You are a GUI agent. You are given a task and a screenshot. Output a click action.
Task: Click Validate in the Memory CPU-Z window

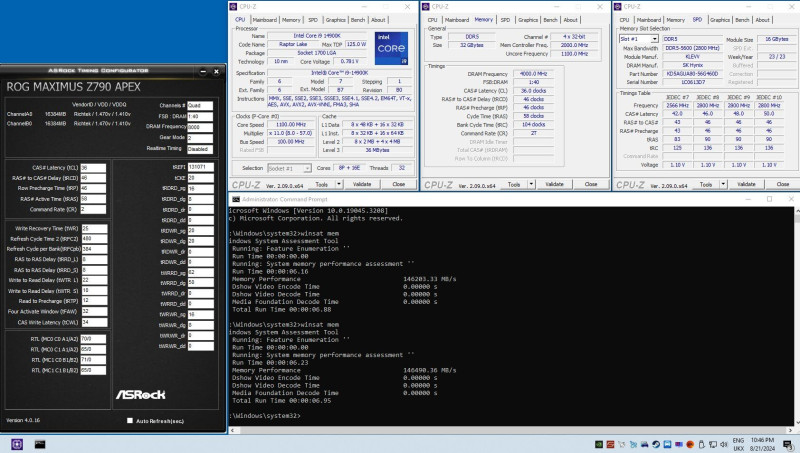(555, 184)
